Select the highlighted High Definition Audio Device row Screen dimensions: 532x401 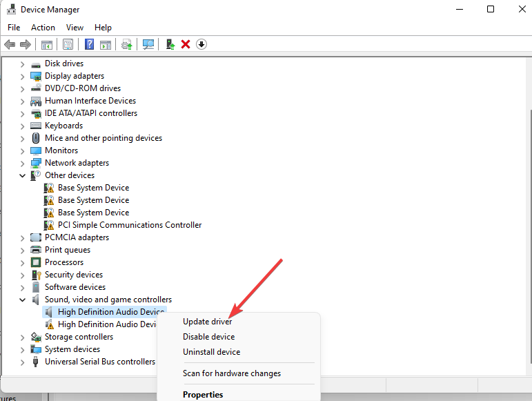pyautogui.click(x=104, y=312)
